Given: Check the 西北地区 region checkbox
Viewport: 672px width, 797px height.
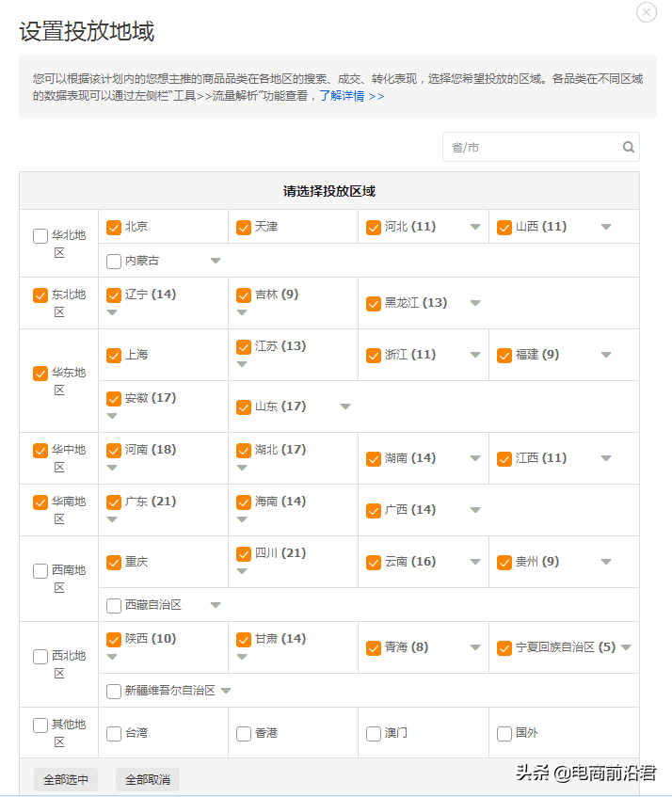Looking at the screenshot, I should tap(40, 657).
